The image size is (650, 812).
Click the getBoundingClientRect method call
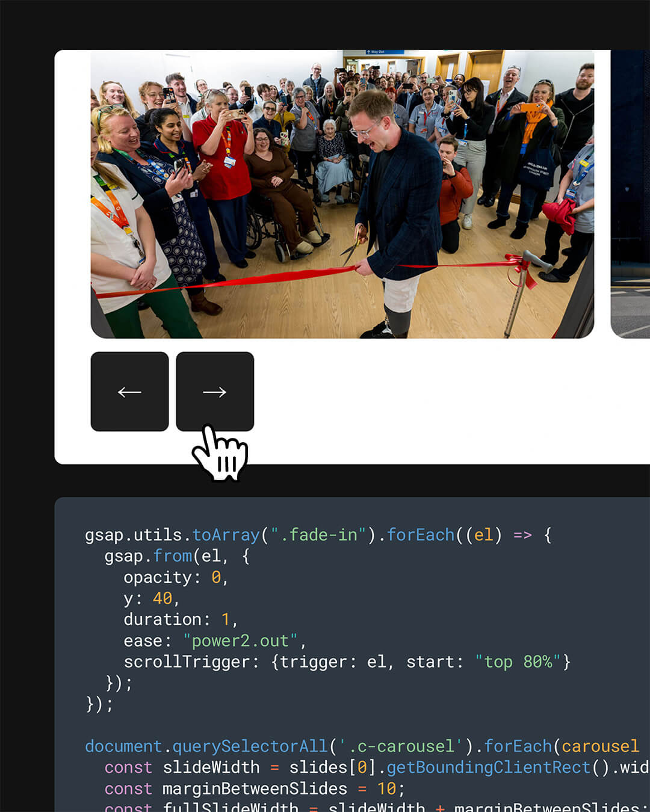pos(488,767)
